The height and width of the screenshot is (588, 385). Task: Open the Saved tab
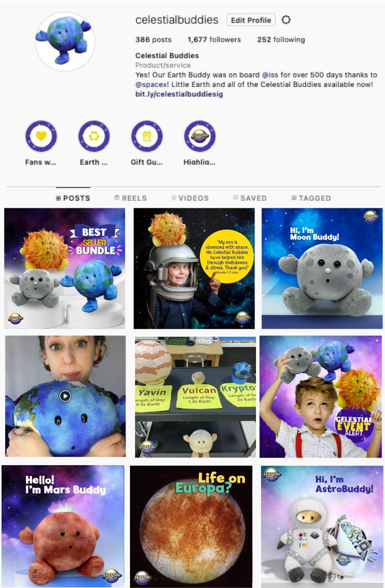coord(250,198)
